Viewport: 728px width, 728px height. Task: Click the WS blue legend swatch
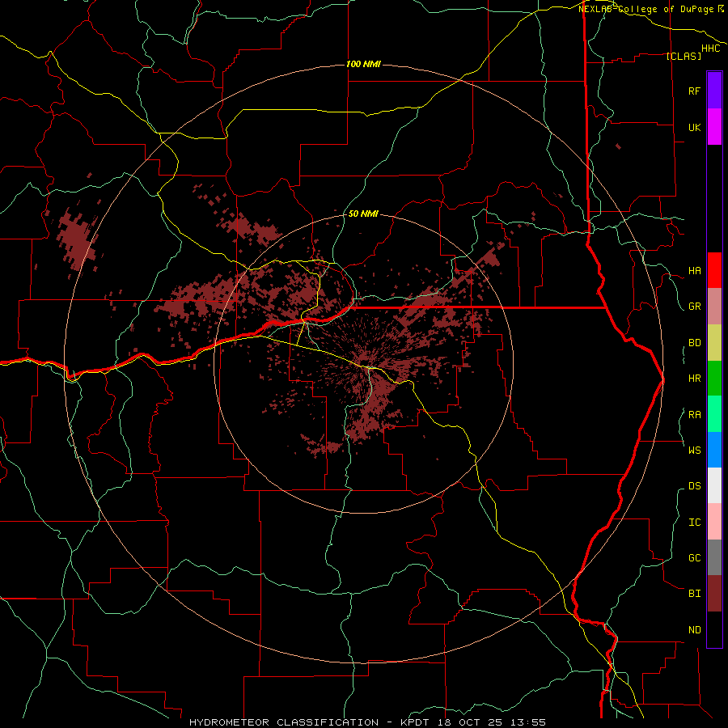(714, 450)
